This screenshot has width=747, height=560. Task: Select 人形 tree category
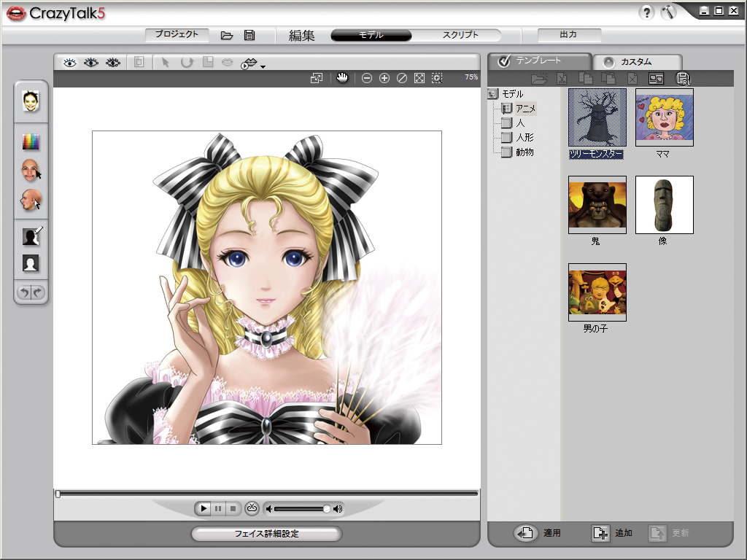click(525, 138)
